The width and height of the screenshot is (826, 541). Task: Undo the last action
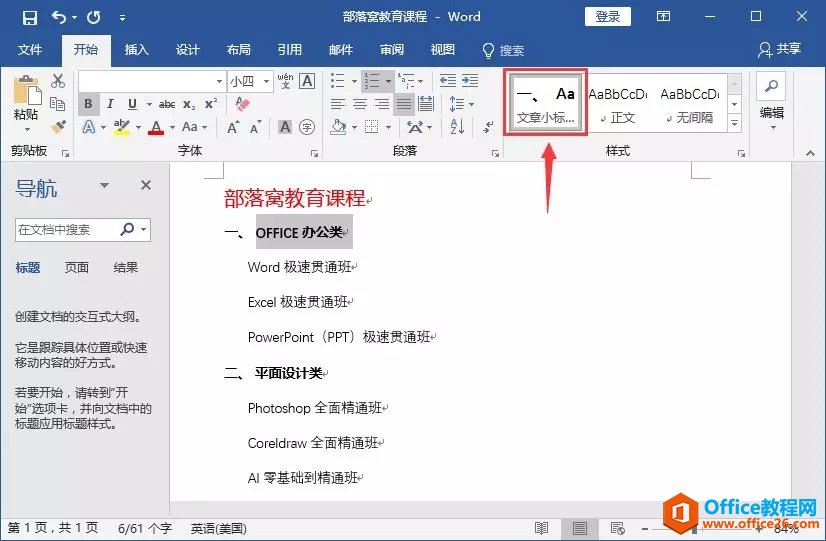[x=58, y=17]
